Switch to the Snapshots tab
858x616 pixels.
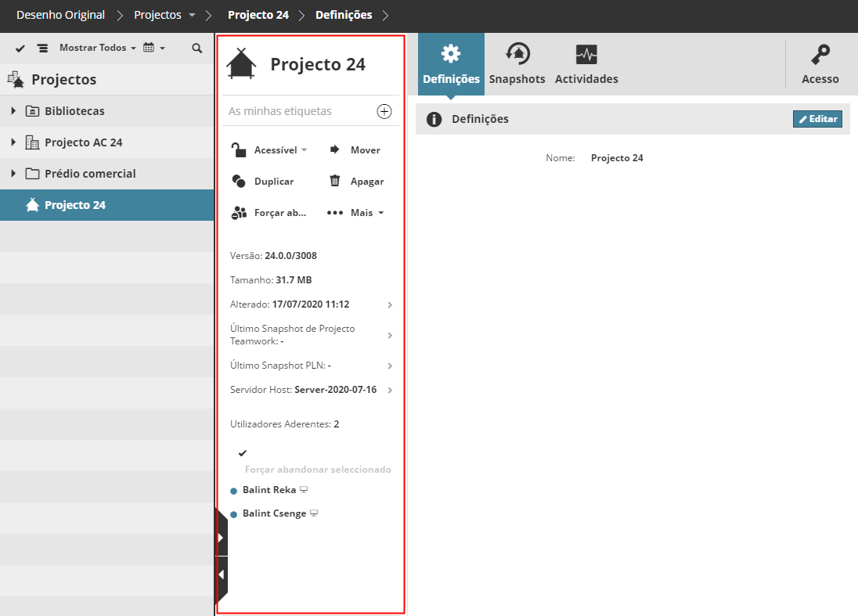tap(517, 64)
